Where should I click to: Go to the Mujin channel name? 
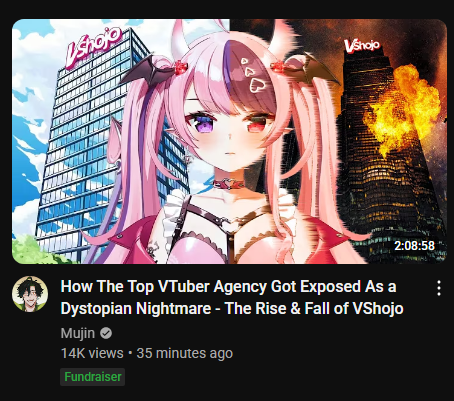tap(78, 333)
